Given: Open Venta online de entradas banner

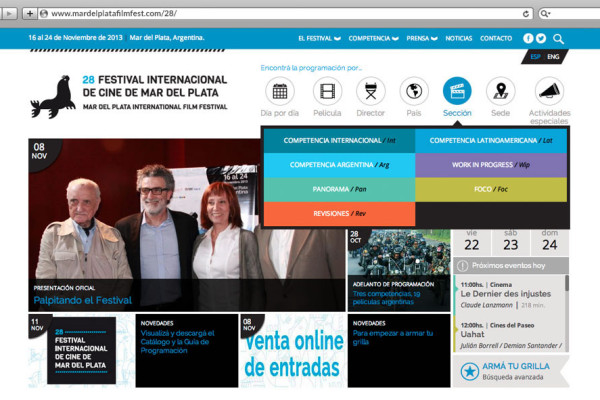Looking at the screenshot, I should 293,351.
